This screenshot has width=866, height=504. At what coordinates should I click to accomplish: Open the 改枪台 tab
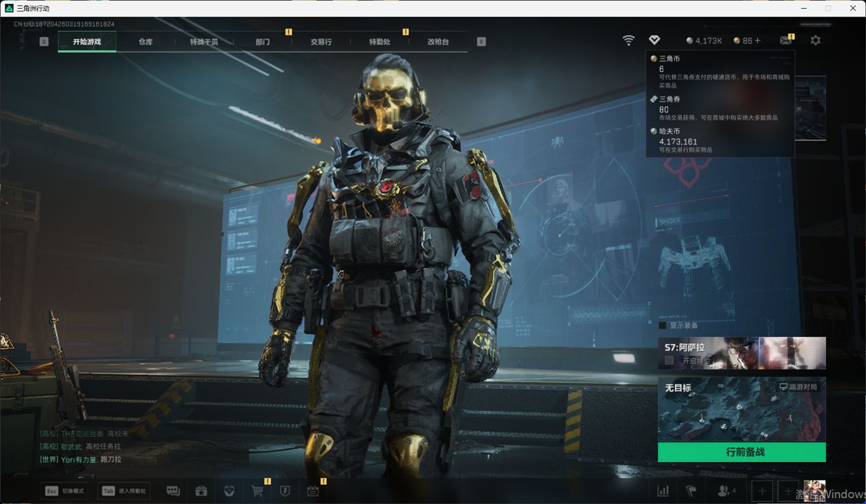point(438,41)
